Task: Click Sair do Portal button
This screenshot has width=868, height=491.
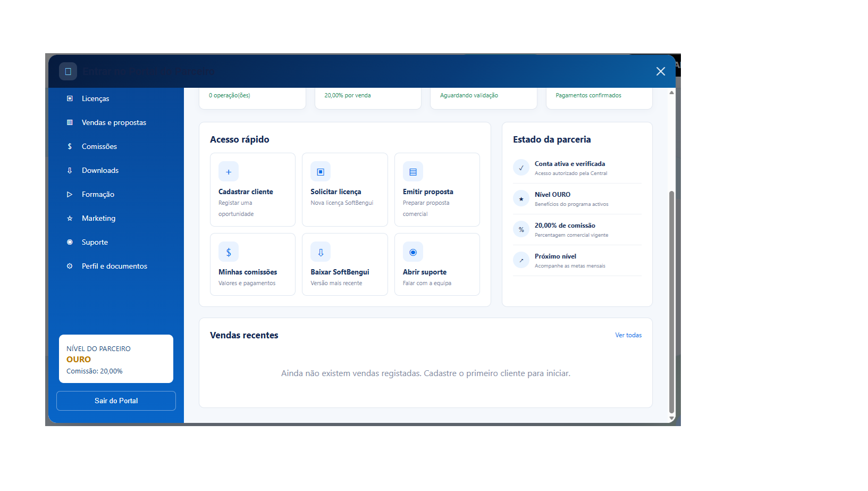Action: [x=116, y=401]
